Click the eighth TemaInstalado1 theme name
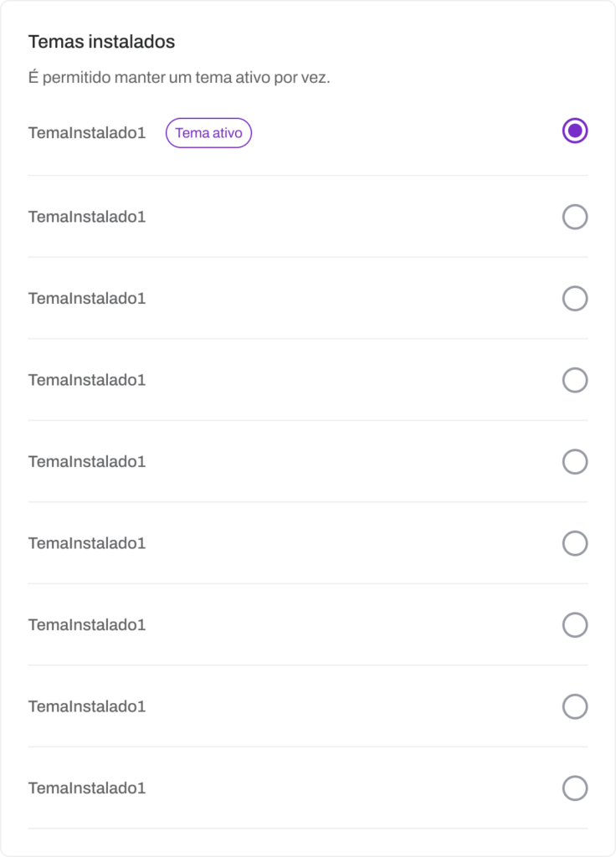 coord(87,707)
